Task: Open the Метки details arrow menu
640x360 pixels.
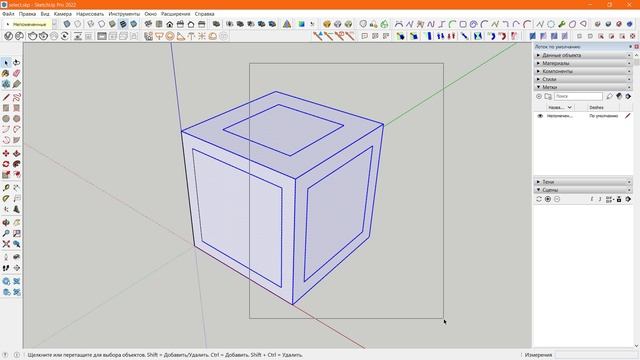Action: click(628, 96)
